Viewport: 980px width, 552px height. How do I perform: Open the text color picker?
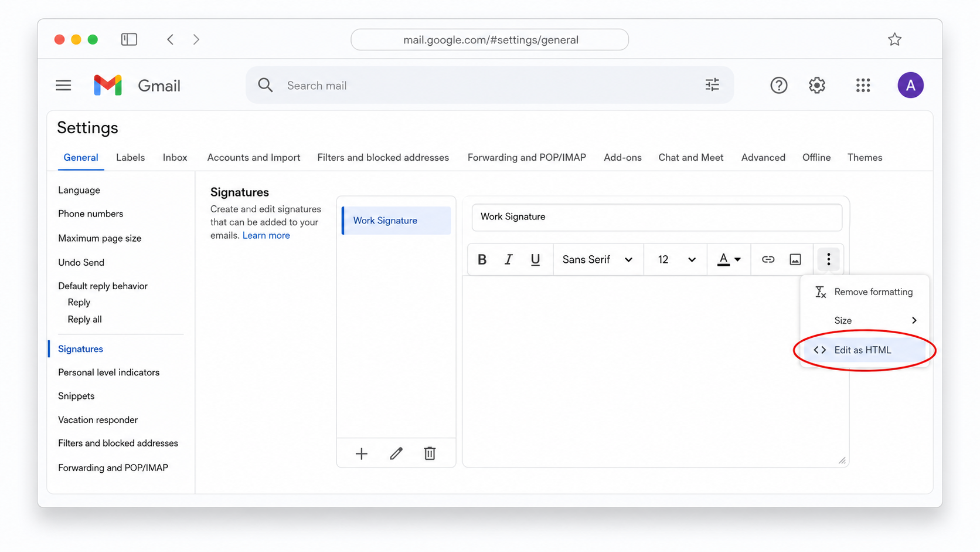coord(729,259)
